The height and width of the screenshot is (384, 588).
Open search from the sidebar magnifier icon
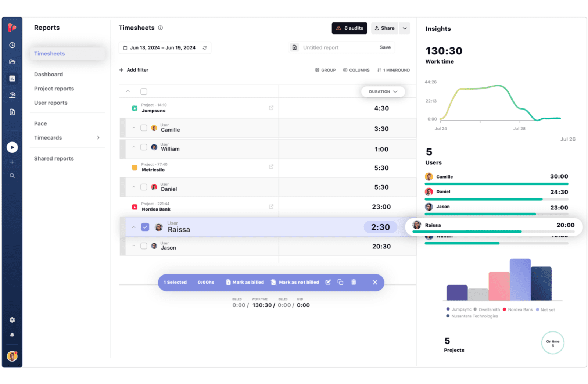tap(12, 176)
